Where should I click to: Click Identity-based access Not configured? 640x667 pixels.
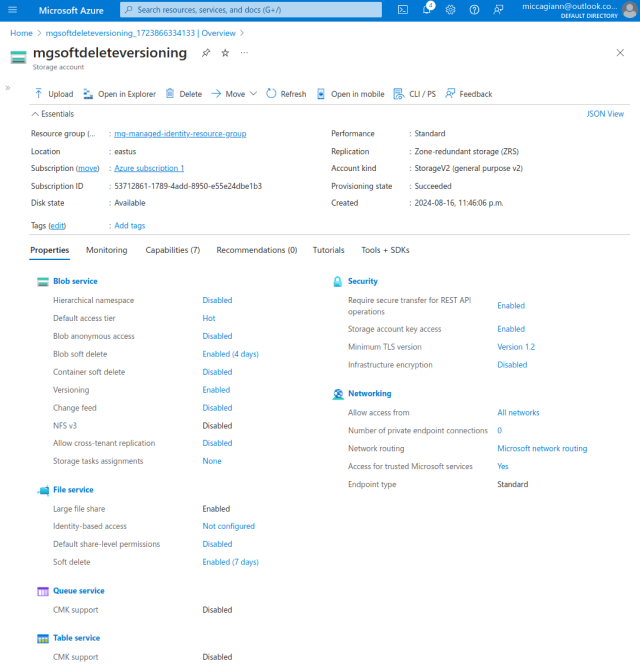click(228, 526)
